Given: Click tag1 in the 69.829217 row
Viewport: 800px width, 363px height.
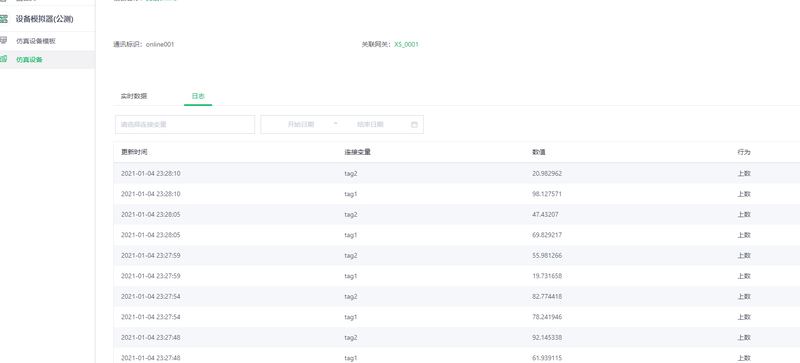Looking at the screenshot, I should click(x=351, y=235).
